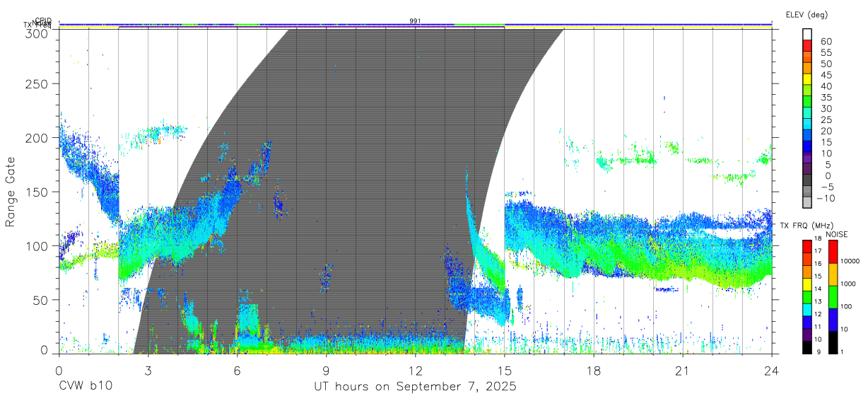Select the red top swatch of TX FRQ legend
The height and width of the screenshot is (401, 868).
(807, 246)
